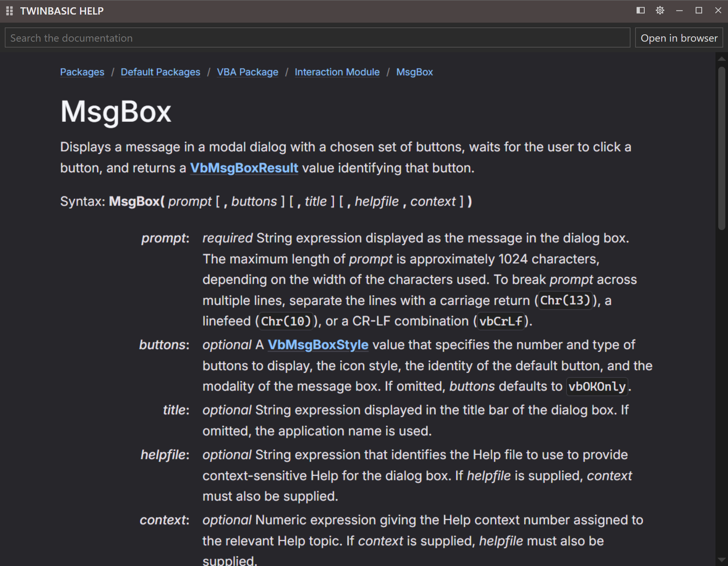Viewport: 728px width, 566px height.
Task: Click the MsgBox page heading
Action: point(116,112)
